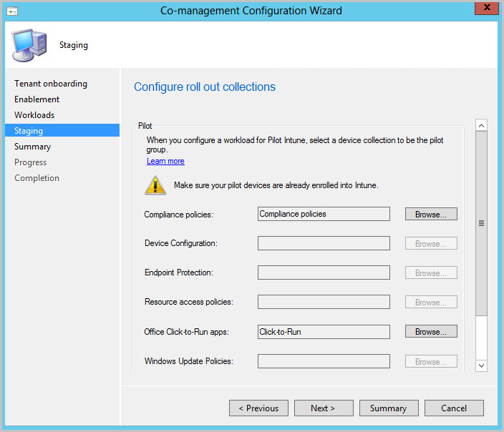Open the Learn more link
The image size is (504, 432).
[x=165, y=161]
